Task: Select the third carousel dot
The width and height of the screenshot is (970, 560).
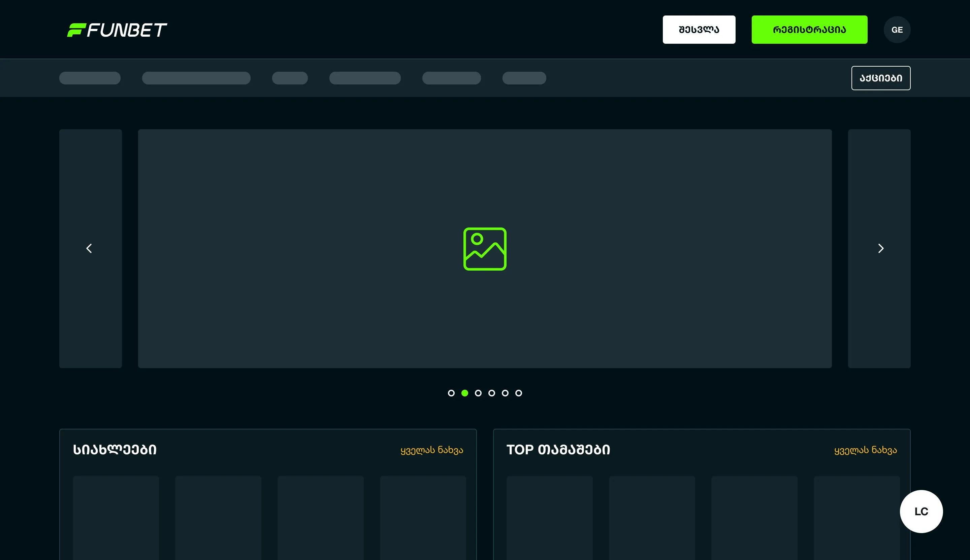Action: (478, 393)
